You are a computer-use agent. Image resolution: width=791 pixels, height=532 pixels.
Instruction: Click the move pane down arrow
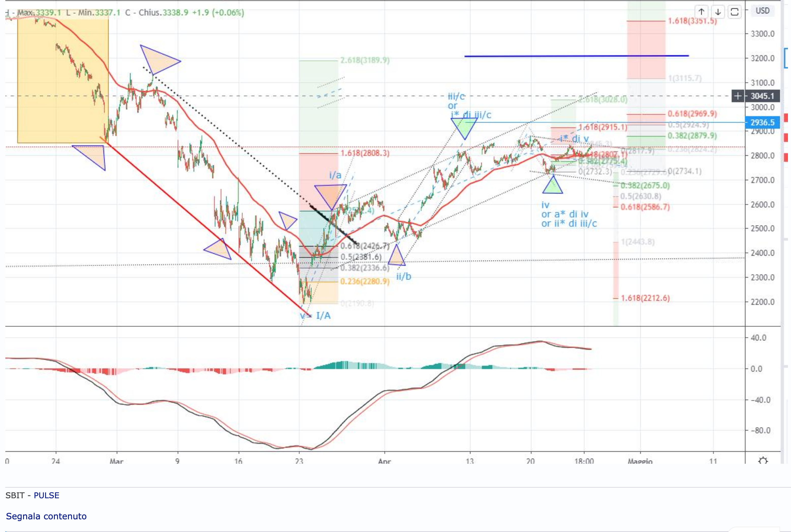[x=718, y=12]
